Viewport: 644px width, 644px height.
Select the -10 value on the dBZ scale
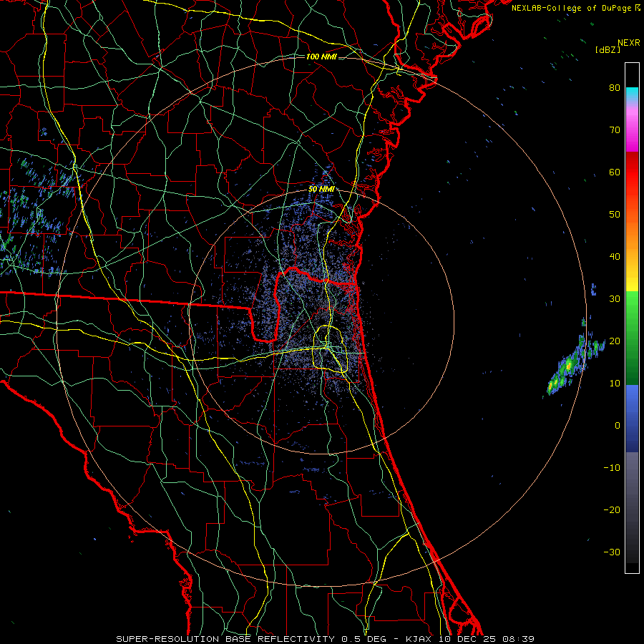[x=612, y=468]
